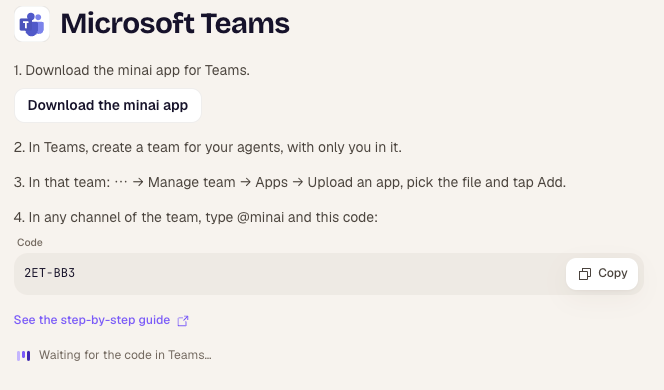Click the Download the minai app button
Viewport: 664px width, 390px height.
point(108,105)
